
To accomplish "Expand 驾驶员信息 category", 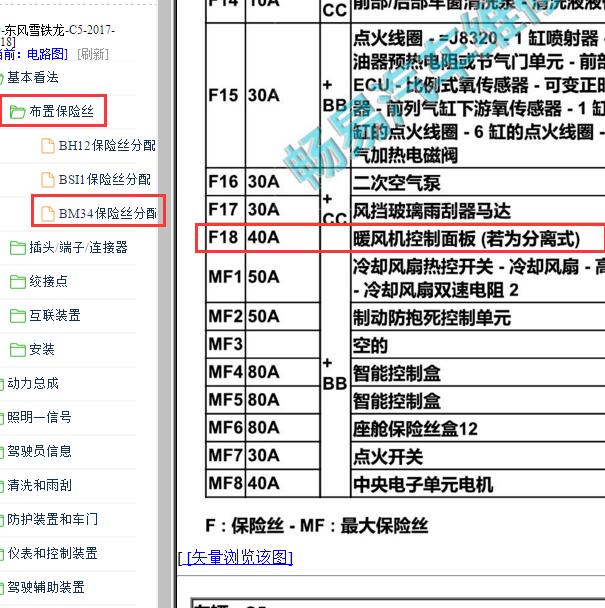I will pyautogui.click(x=39, y=451).
